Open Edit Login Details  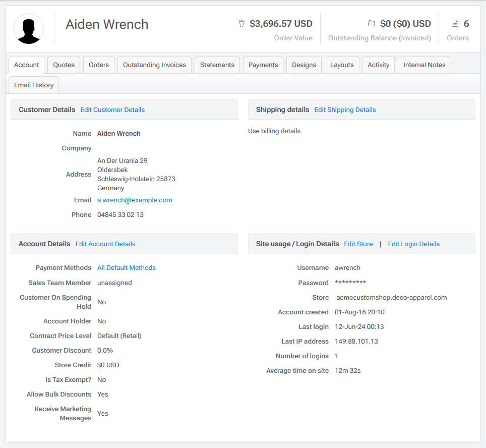point(413,244)
